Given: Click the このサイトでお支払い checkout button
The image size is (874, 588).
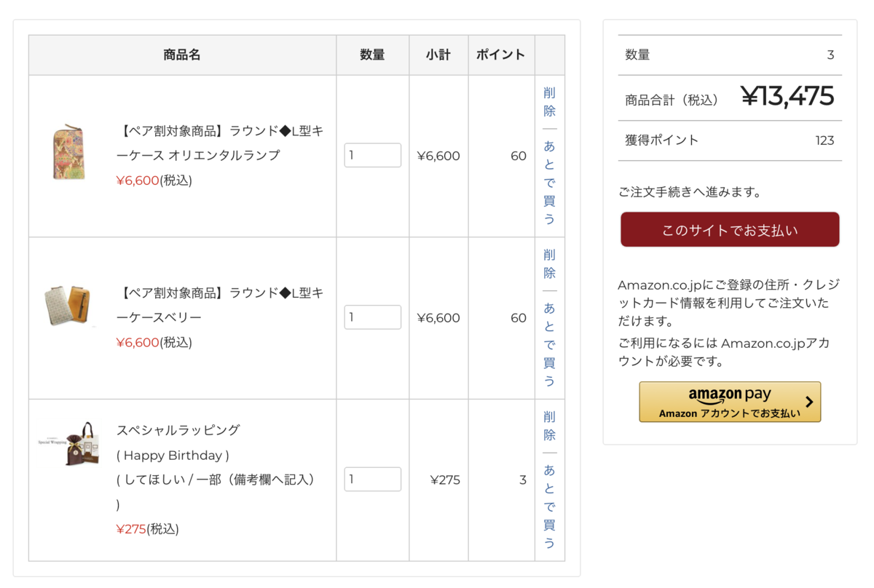Looking at the screenshot, I should [x=729, y=229].
